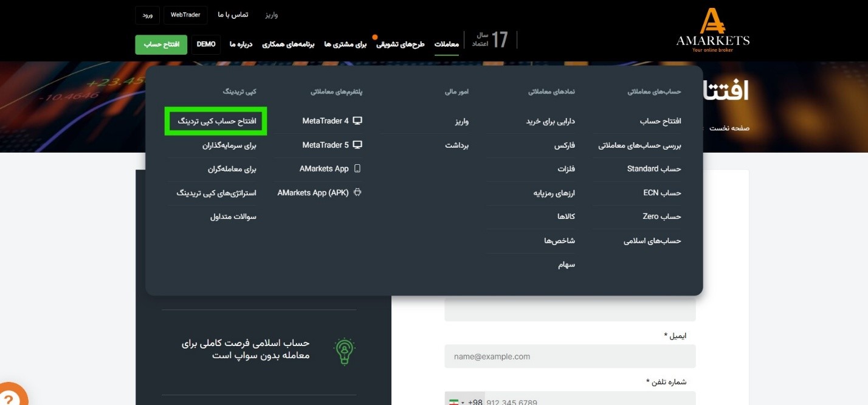Click the AMarkets App phone icon
This screenshot has width=868, height=405.
tap(357, 168)
